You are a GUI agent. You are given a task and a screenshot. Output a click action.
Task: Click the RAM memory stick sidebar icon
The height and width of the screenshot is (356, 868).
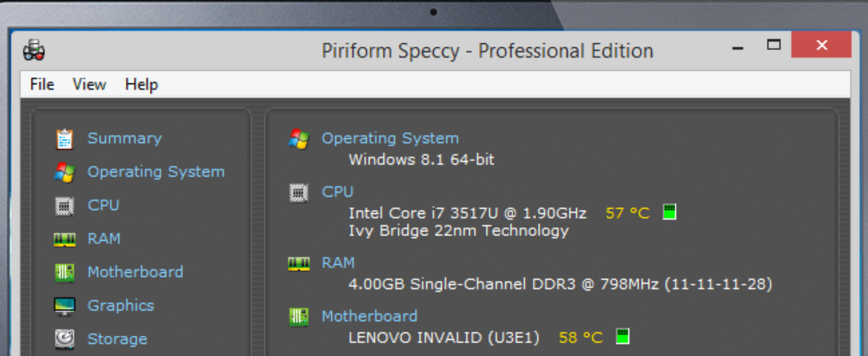pos(64,239)
